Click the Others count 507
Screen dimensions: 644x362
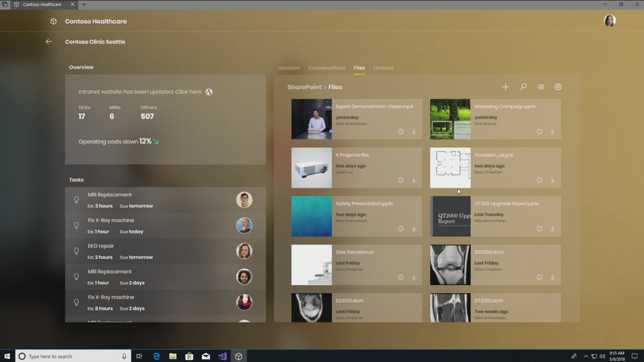point(147,116)
